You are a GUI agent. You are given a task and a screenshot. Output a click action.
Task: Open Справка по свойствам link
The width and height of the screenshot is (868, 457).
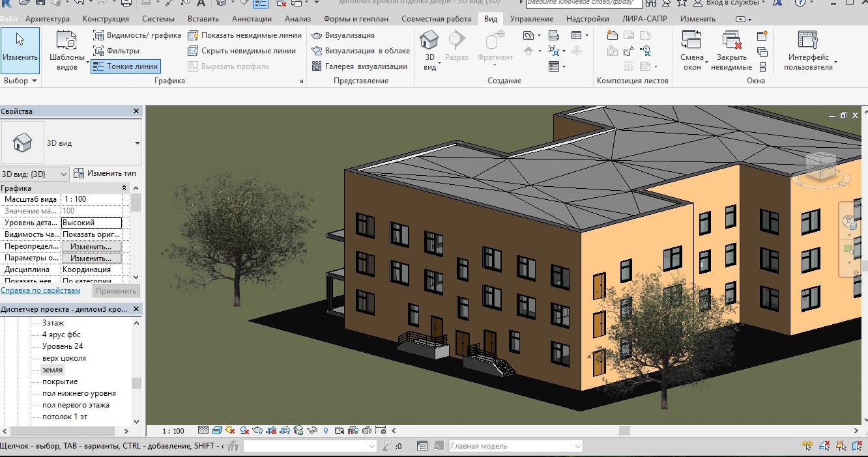pyautogui.click(x=40, y=290)
